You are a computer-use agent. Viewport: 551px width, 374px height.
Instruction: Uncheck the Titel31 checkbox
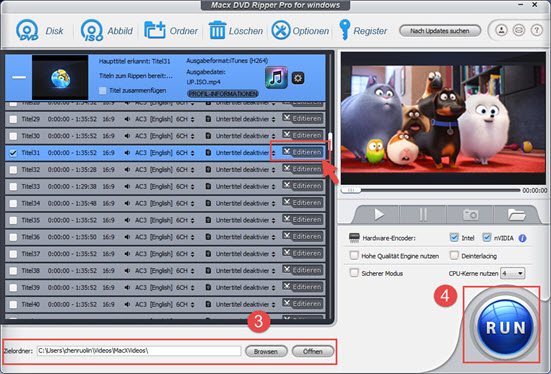pos(13,153)
